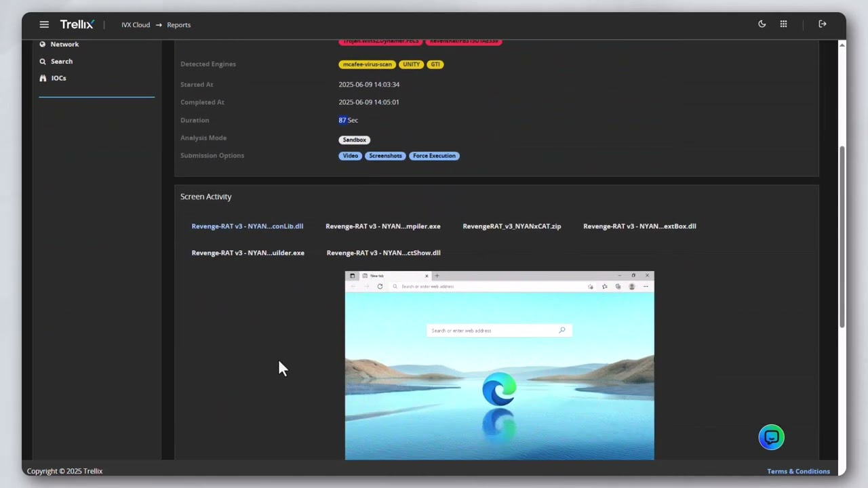Image resolution: width=868 pixels, height=488 pixels.
Task: Click the Copyright © 2025 Trellix text
Action: coord(65,471)
